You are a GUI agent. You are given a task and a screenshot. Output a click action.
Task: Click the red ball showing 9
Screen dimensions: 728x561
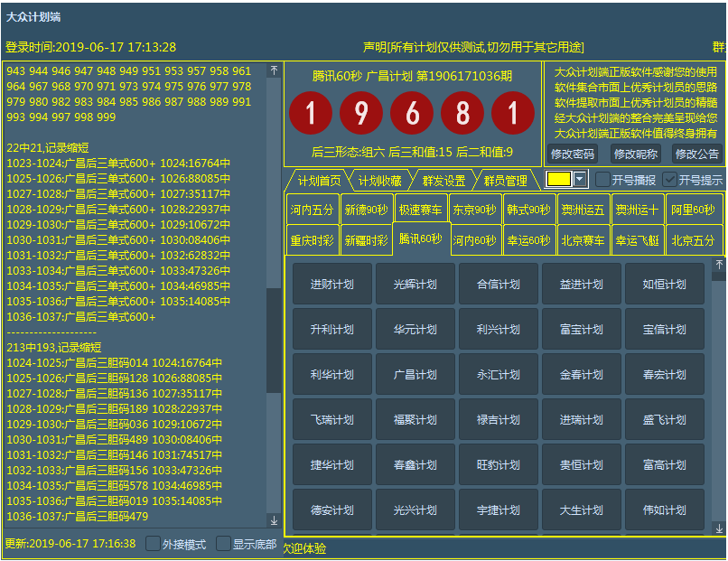tap(361, 114)
